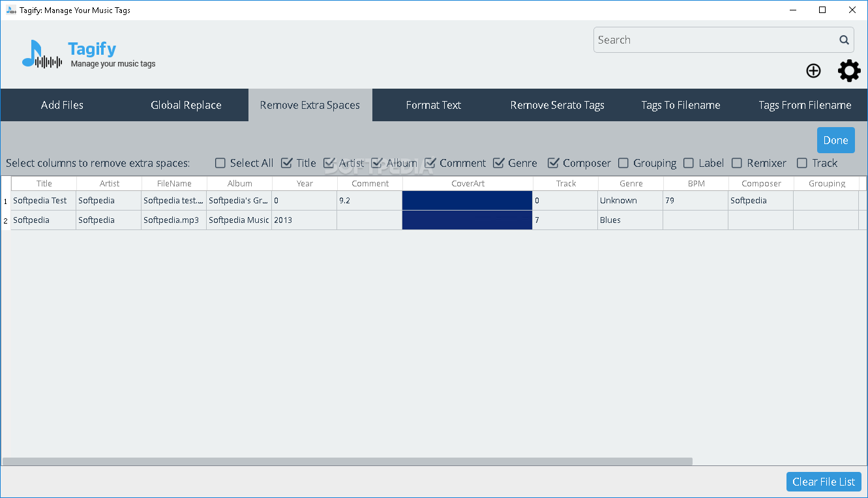
Task: Select the '9.2' comment cell
Action: (x=370, y=200)
